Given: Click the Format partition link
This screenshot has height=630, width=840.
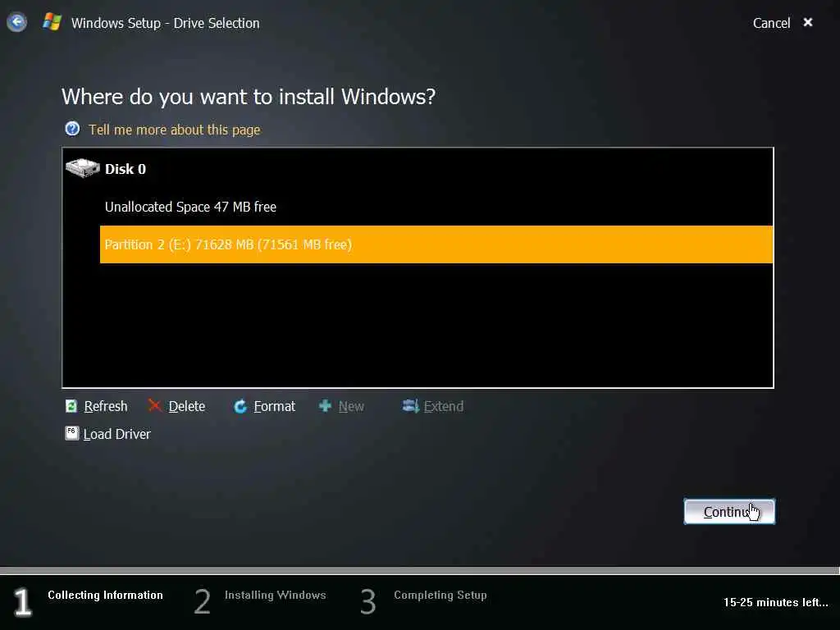Looking at the screenshot, I should [274, 407].
